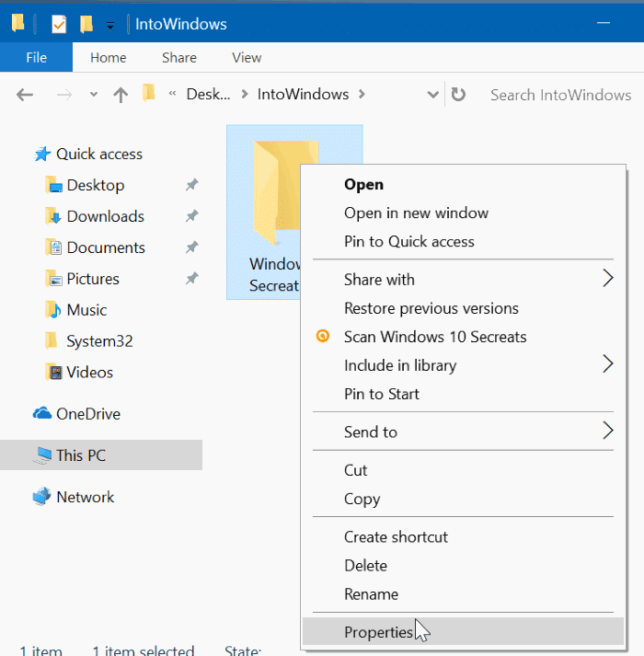Click the OneDrive cloud icon
The image size is (644, 656).
click(42, 413)
